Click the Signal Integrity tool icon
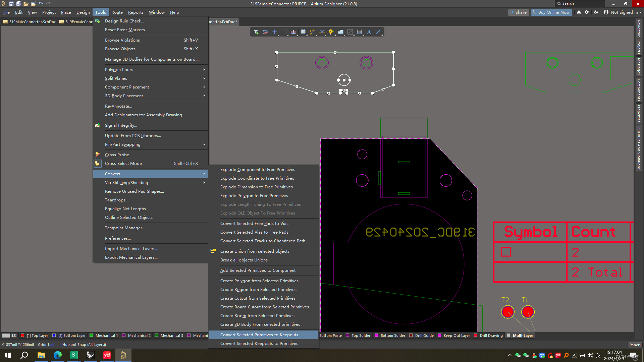Viewport: 644px width, 362px height. [x=98, y=125]
